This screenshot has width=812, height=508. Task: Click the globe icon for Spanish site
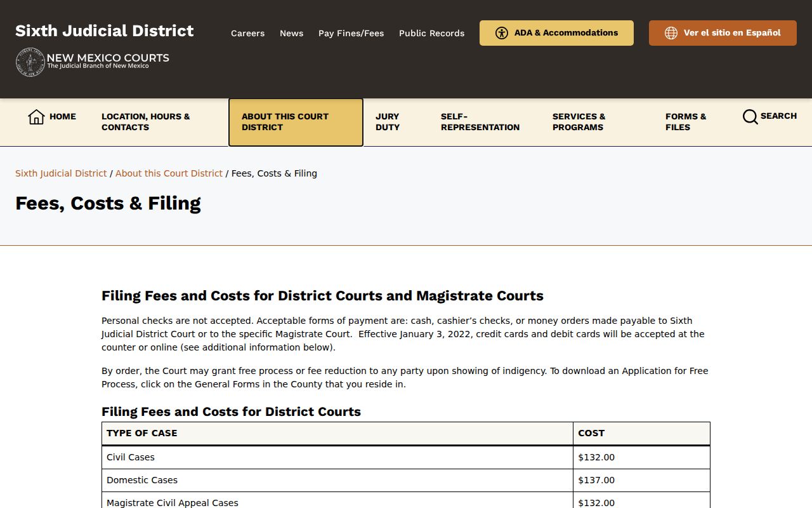point(671,33)
